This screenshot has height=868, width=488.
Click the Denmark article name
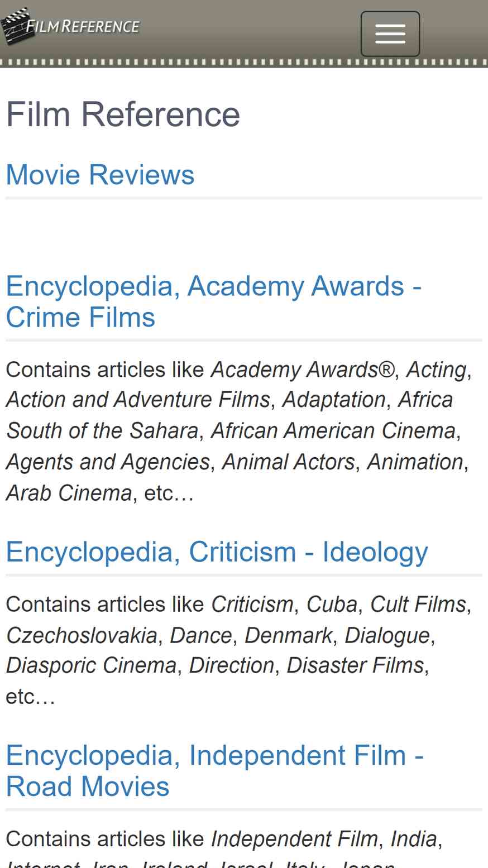[289, 636]
